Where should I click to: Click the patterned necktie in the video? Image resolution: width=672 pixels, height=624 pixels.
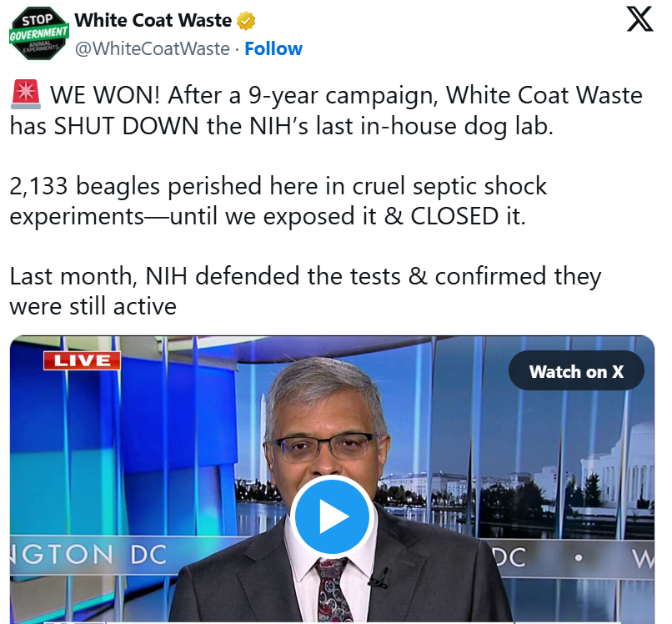tap(334, 591)
